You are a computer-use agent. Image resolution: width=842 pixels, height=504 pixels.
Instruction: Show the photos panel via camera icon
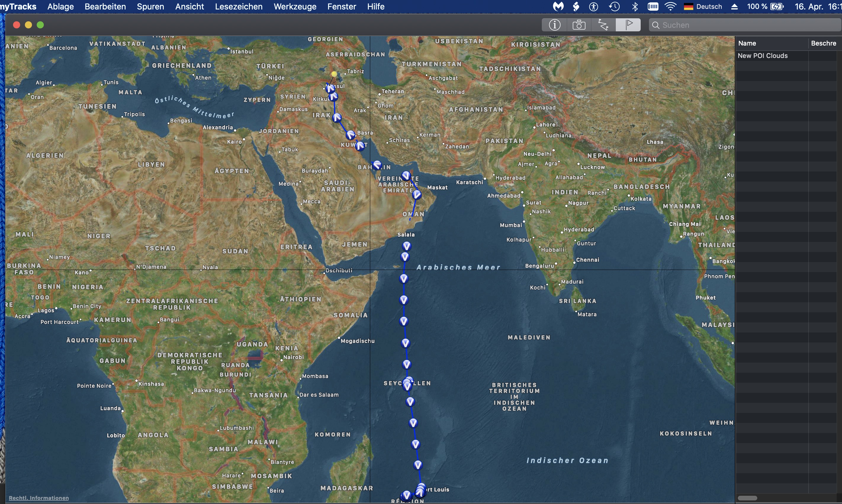point(579,25)
